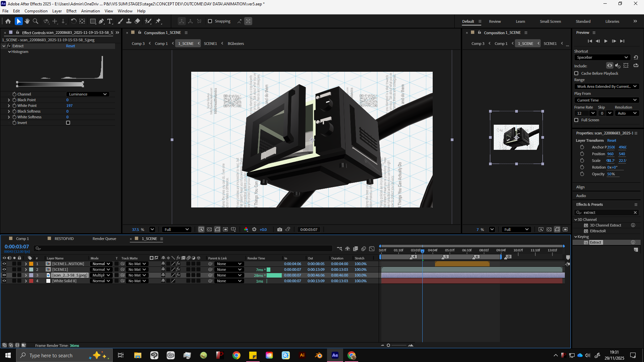This screenshot has width=644, height=362.
Task: Select the Selection arrow tool
Action: [x=18, y=21]
